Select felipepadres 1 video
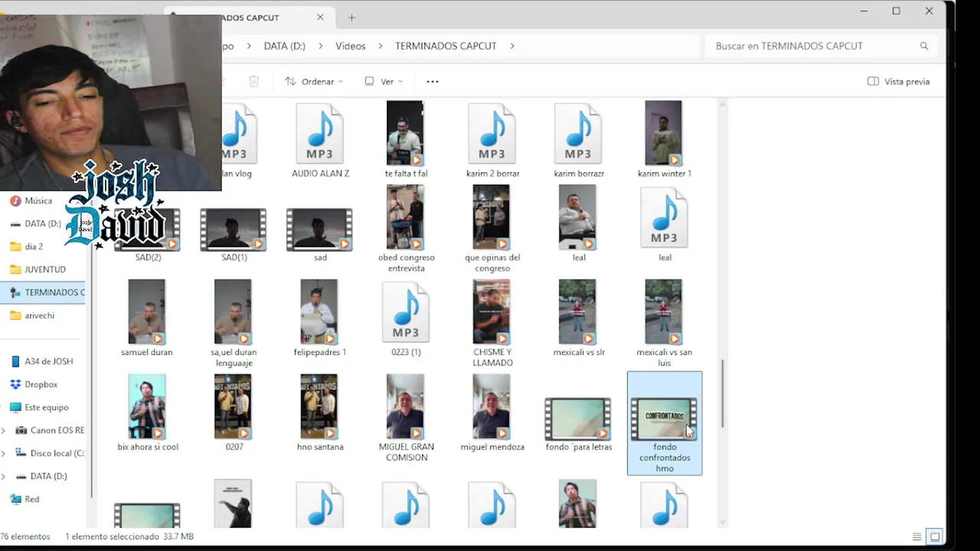The height and width of the screenshot is (551, 980). pyautogui.click(x=320, y=318)
